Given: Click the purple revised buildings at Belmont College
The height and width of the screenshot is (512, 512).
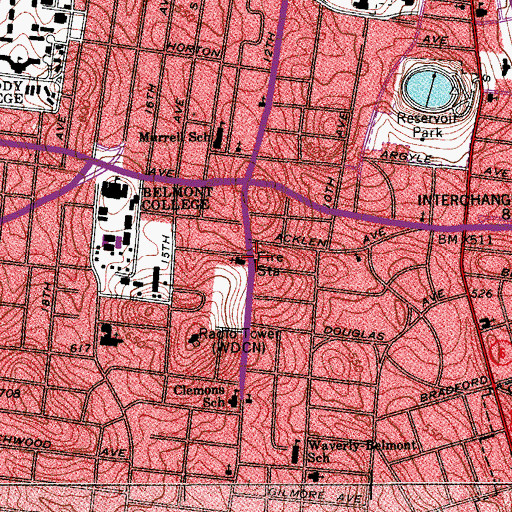Looking at the screenshot, I should [x=112, y=241].
